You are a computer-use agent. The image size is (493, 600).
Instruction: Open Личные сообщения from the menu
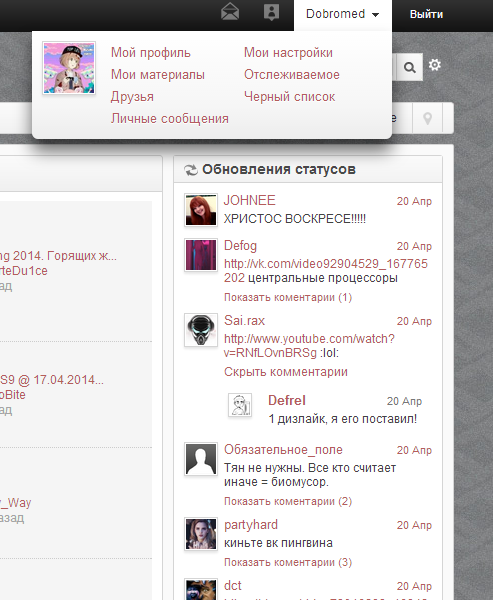(170, 119)
